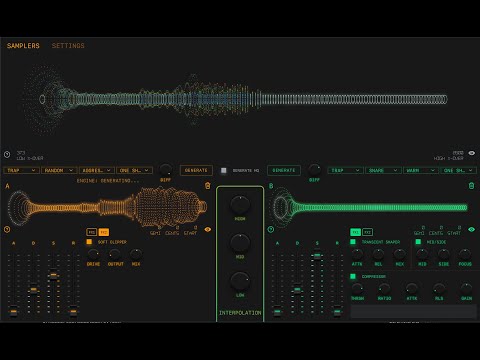Switch to the Settings tab
Image resolution: width=480 pixels, height=360 pixels.
pyautogui.click(x=68, y=46)
